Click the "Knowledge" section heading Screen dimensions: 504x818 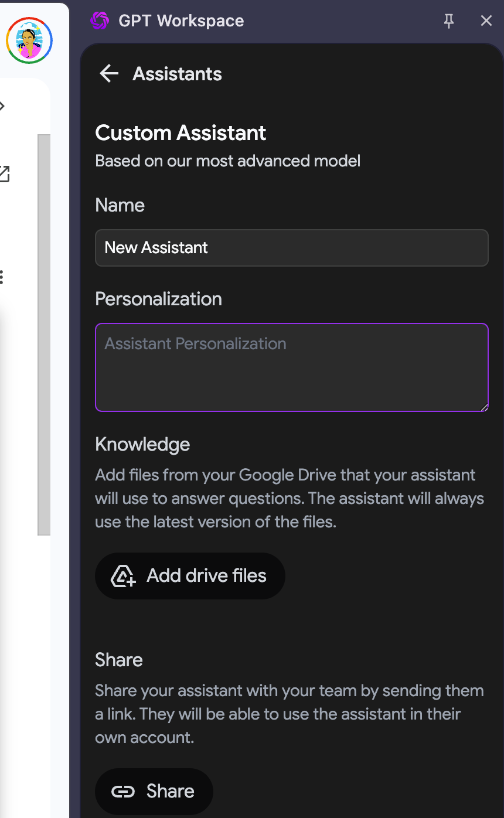(x=142, y=444)
